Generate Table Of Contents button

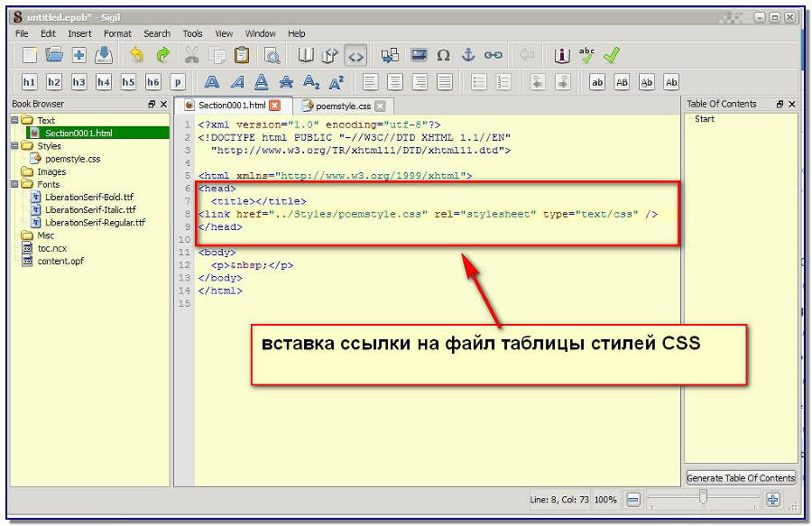741,478
